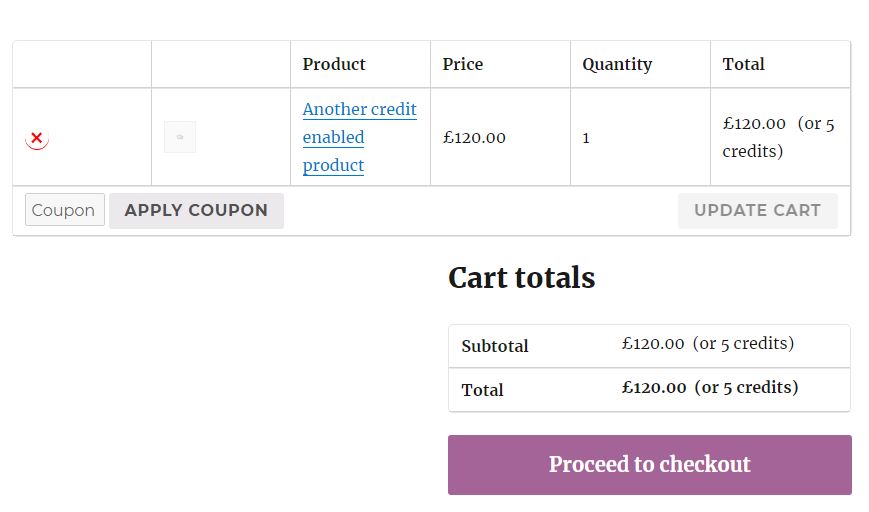Select the Quantity column header
The width and height of the screenshot is (869, 512).
617,64
